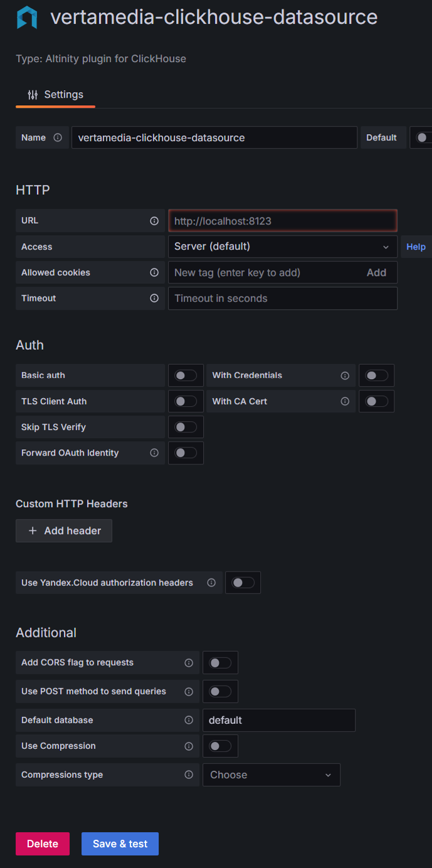
Task: Click the URL input field
Action: tap(282, 220)
